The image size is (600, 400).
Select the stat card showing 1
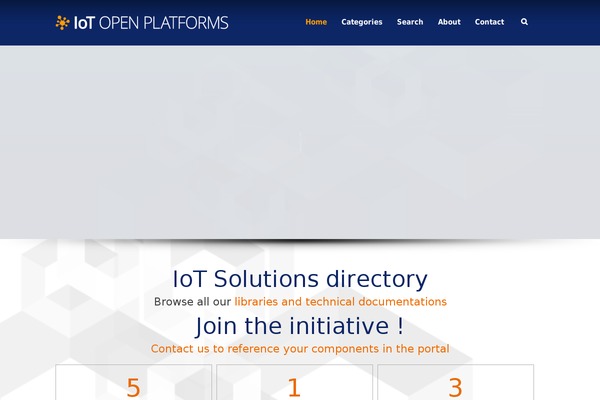click(294, 382)
